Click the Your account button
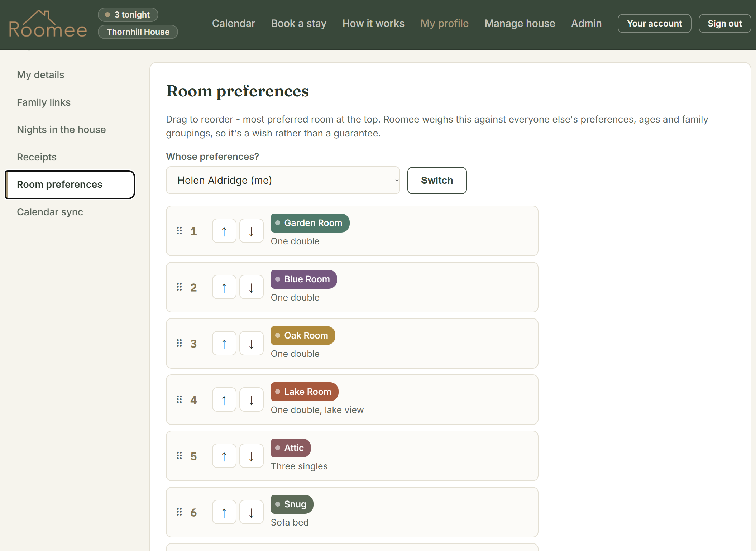 (x=654, y=24)
